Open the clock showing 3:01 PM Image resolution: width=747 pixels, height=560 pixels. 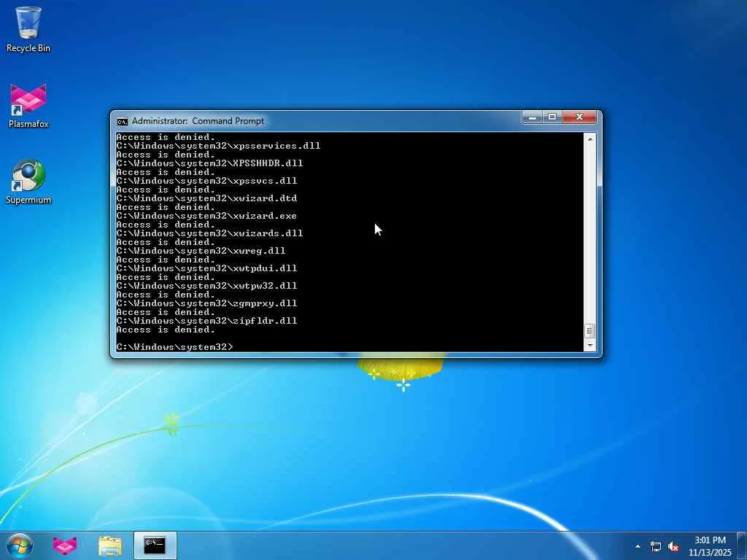[x=710, y=546]
